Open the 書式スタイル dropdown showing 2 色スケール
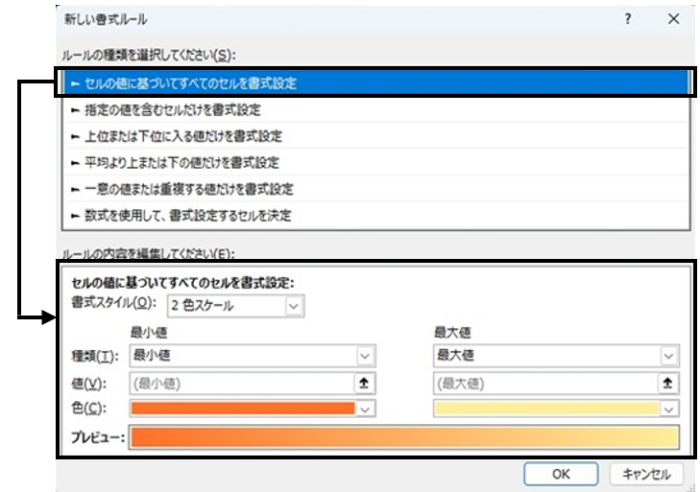Image resolution: width=700 pixels, height=492 pixels. (235, 306)
